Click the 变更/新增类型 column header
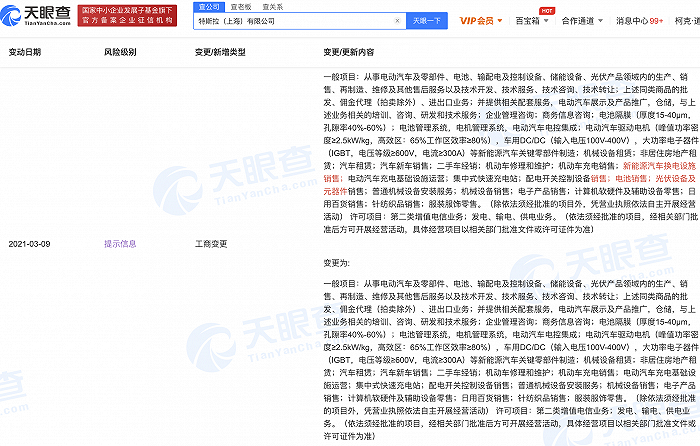Screen dimensions: 700x446 tap(220, 52)
